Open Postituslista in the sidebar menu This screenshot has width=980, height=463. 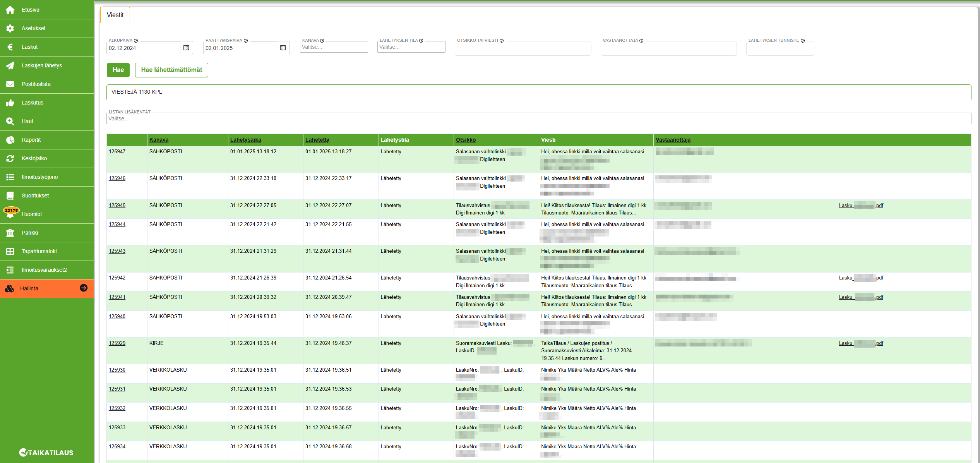[x=47, y=84]
